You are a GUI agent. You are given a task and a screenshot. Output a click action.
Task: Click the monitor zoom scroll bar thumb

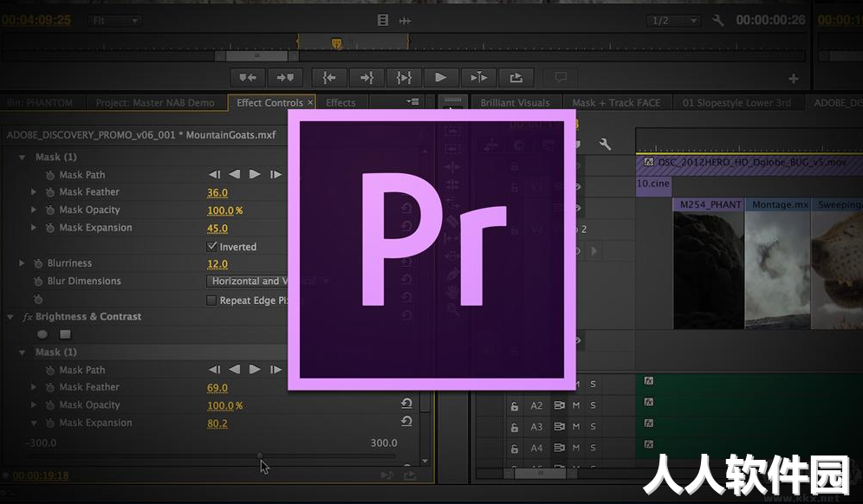click(x=257, y=55)
